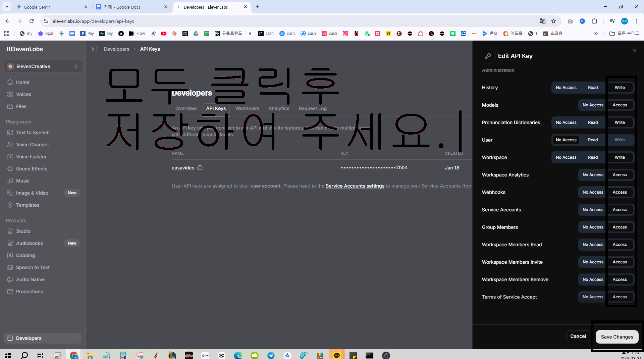Cancel editing the API key
This screenshot has height=359, width=644.
coord(578,336)
